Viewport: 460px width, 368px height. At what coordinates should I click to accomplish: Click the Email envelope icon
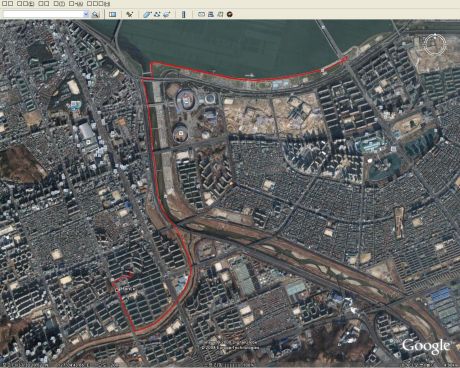201,14
